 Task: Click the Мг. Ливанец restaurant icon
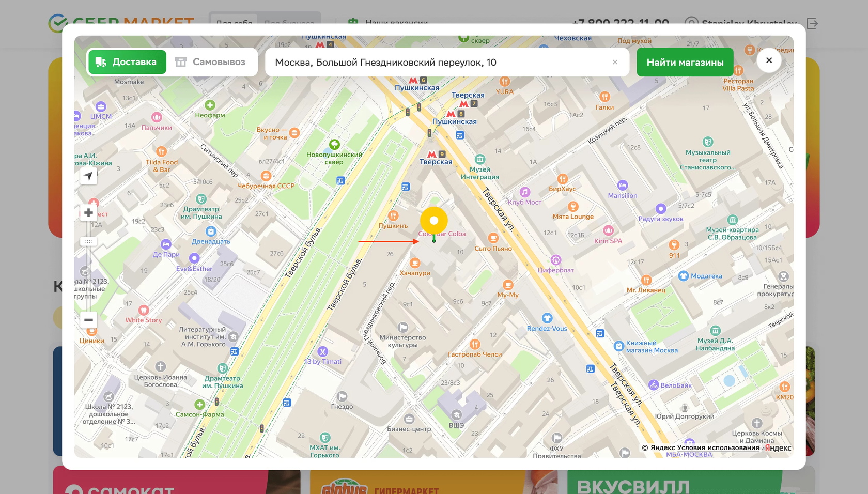point(646,280)
